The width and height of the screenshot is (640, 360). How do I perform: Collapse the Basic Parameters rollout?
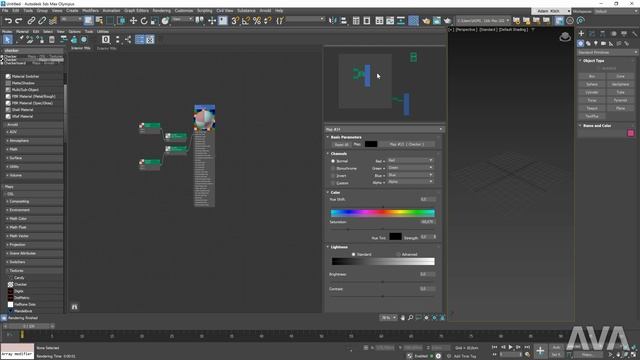328,137
